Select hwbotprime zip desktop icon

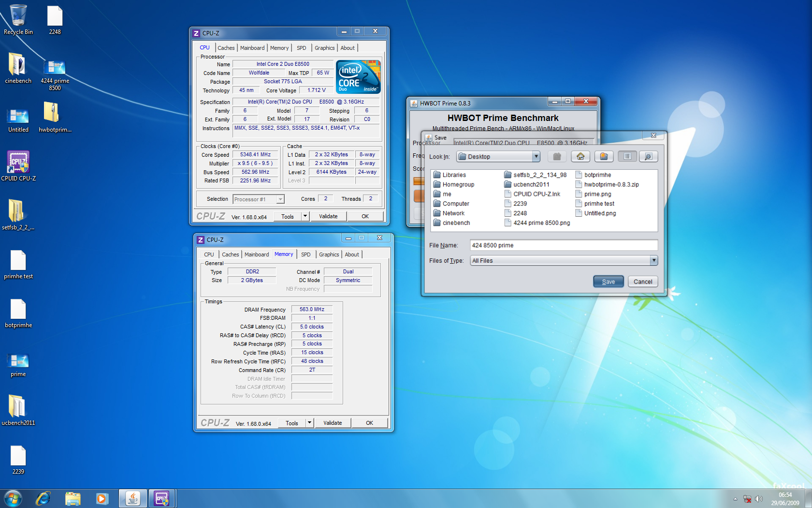55,117
